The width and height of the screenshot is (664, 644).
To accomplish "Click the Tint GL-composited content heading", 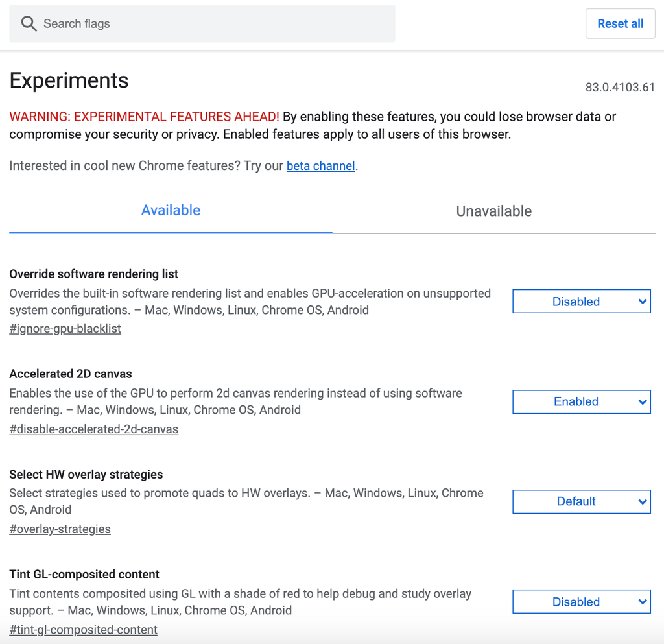I will [x=84, y=575].
